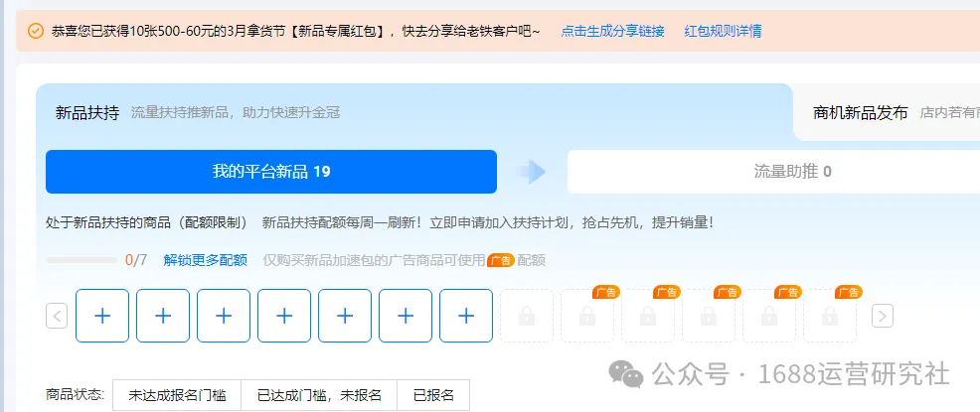Click the last locked 广告 slot

point(830,316)
